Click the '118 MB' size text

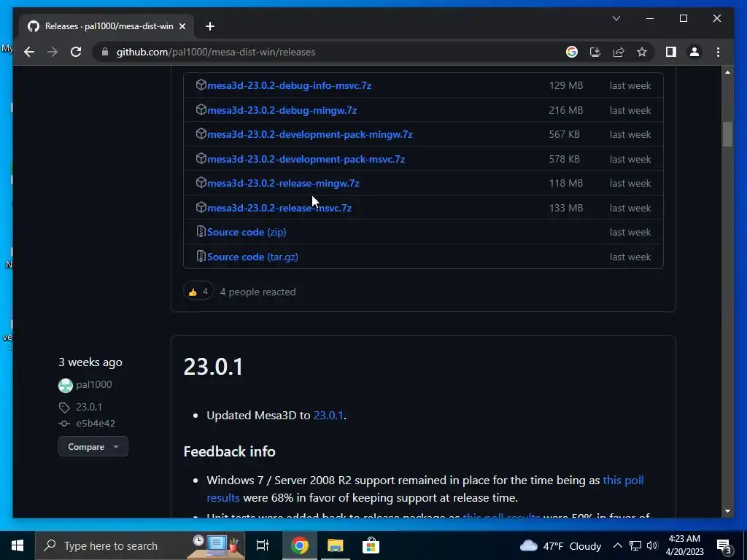565,183
